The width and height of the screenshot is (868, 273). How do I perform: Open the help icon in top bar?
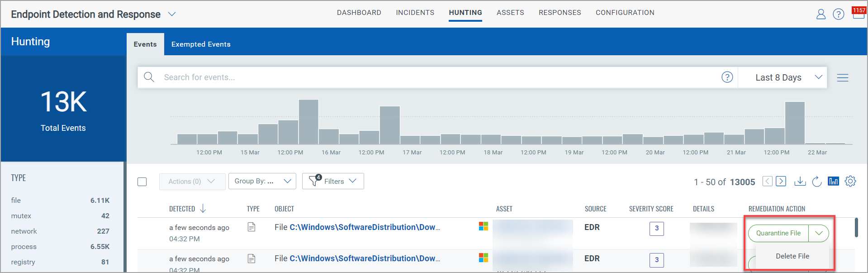[x=838, y=14]
